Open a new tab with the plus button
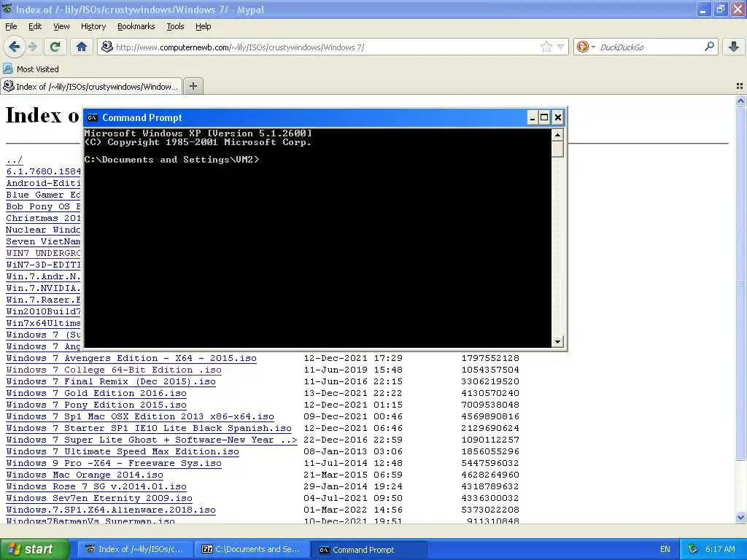This screenshot has width=747, height=560. 193,86
